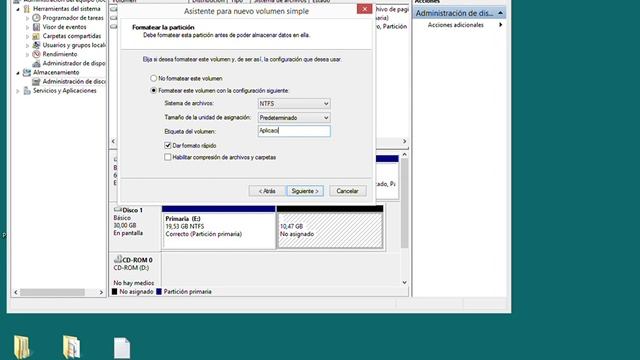Expand the Programador de tareas node
Screen dimensions: 640x360
coord(28,18)
